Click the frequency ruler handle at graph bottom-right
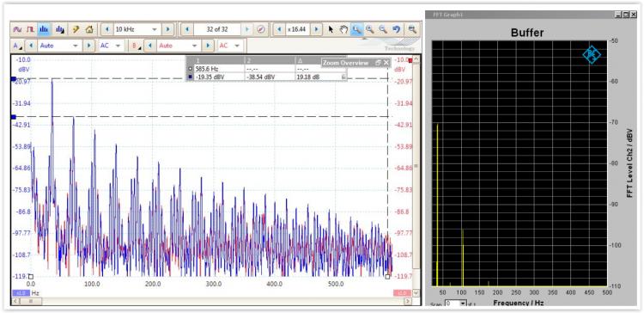This screenshot has height=313, width=644. 387,277
